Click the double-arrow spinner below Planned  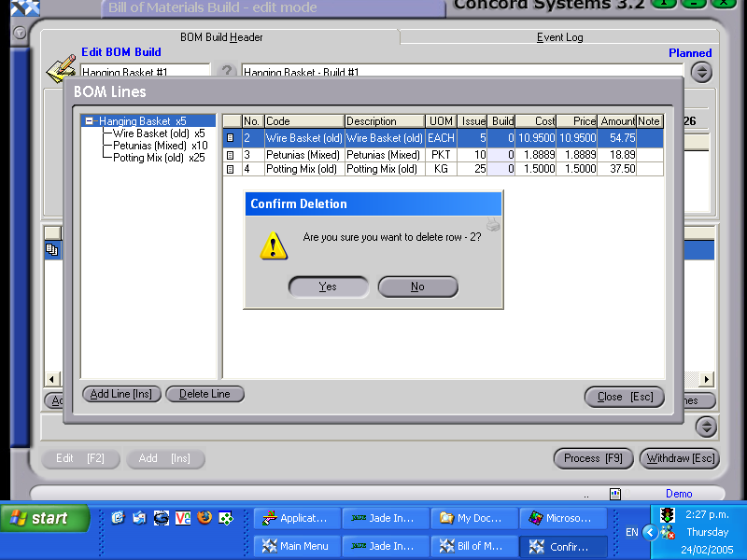pyautogui.click(x=701, y=71)
